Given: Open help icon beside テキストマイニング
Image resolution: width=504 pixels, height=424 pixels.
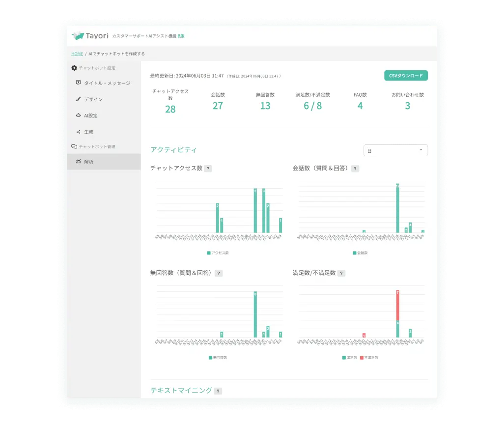Looking at the screenshot, I should click(218, 391).
